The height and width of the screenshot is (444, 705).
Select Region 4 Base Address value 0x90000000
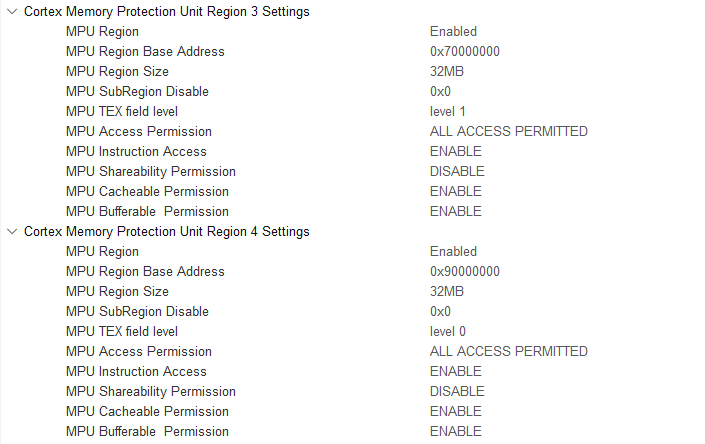pos(464,272)
